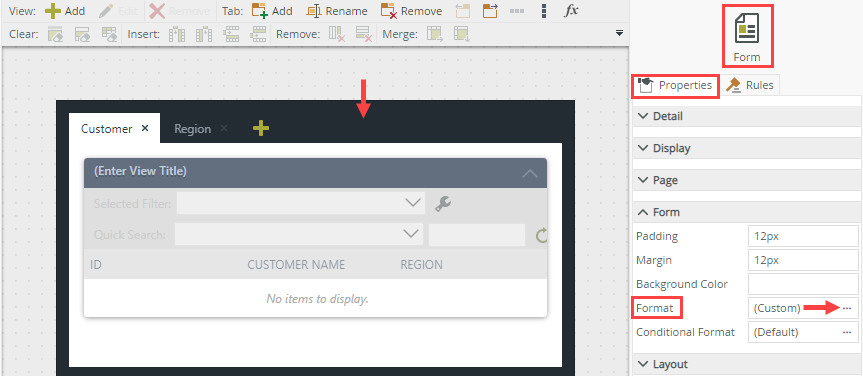Click the Padding value field
863x376 pixels.
click(803, 236)
